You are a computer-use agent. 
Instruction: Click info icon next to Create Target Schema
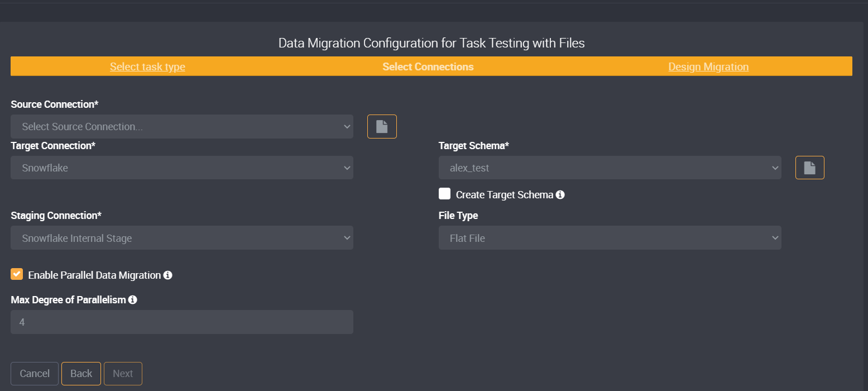[560, 195]
